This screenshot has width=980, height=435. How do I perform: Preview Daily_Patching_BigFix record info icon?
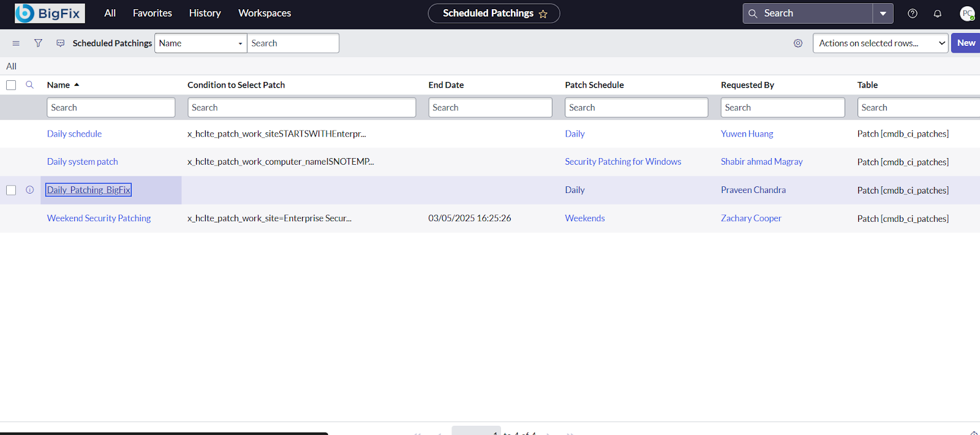click(29, 190)
